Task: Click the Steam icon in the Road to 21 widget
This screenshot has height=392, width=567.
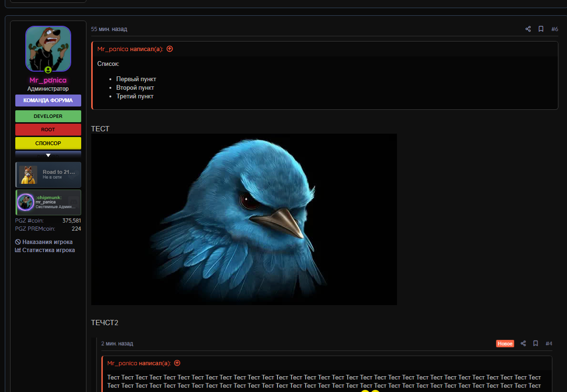Action: click(x=73, y=176)
